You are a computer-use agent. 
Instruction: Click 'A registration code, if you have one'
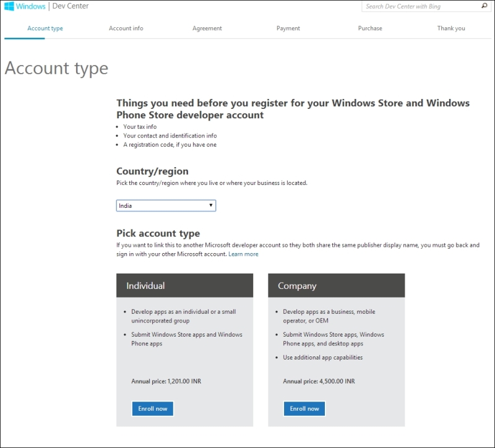170,145
